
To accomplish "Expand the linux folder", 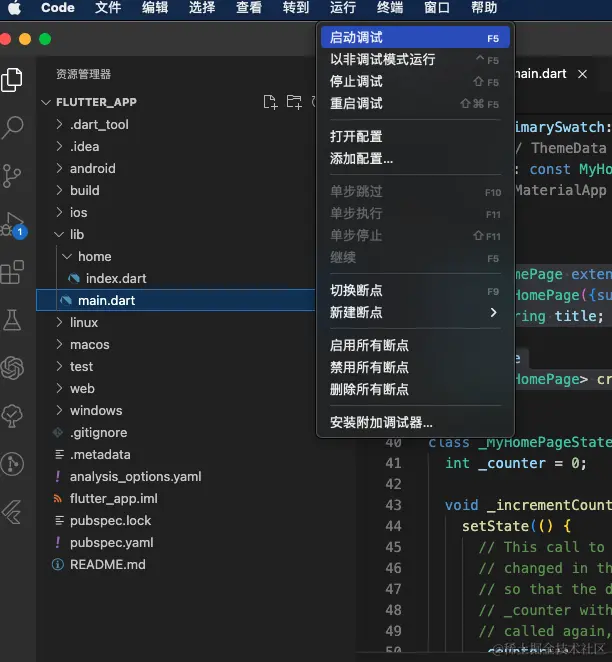I will click(60, 322).
